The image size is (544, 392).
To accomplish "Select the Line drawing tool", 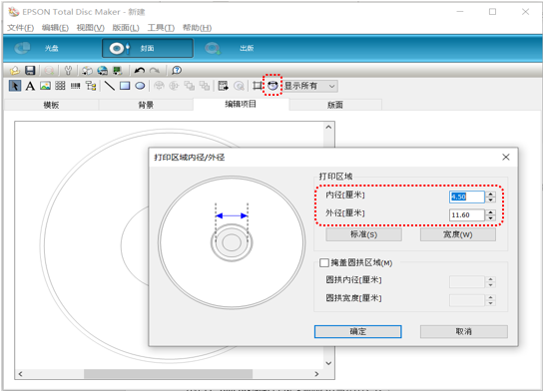I will [110, 86].
